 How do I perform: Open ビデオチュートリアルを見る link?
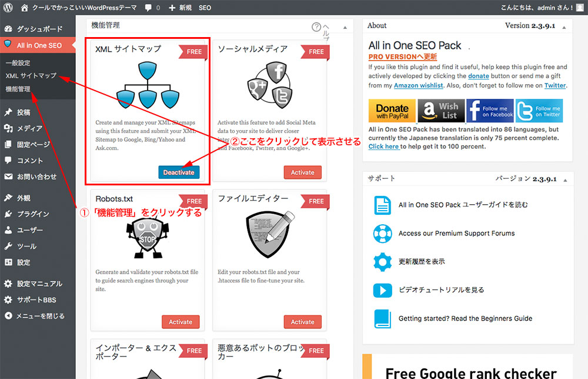coord(442,290)
